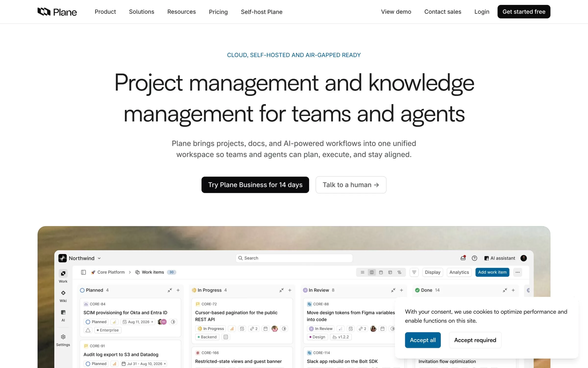Open the Product menu
588x368 pixels.
105,12
